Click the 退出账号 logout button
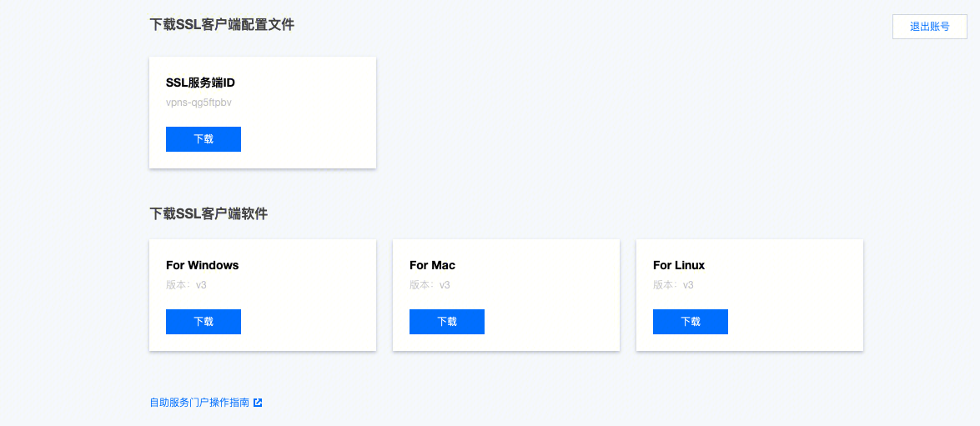Screen dimensions: 980x426 tap(929, 27)
